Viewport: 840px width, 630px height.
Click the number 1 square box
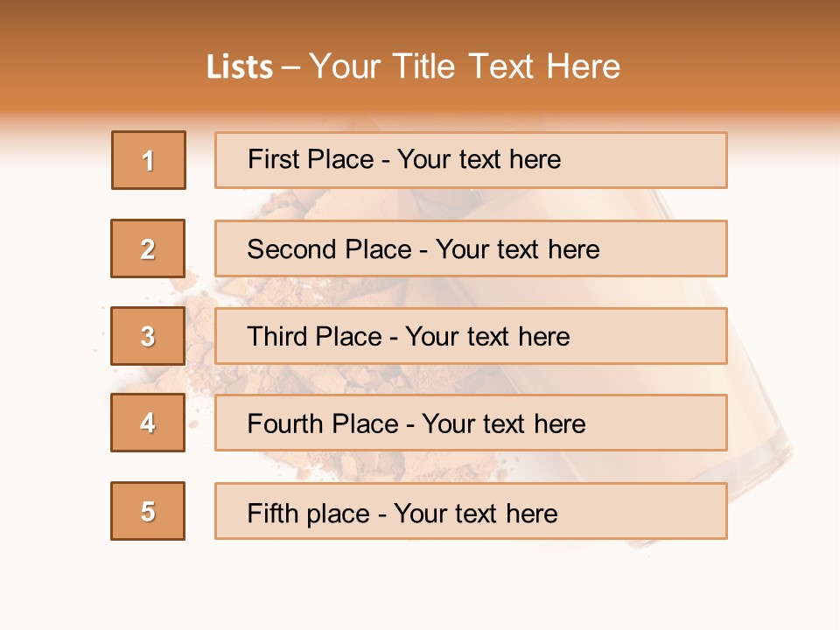[149, 160]
